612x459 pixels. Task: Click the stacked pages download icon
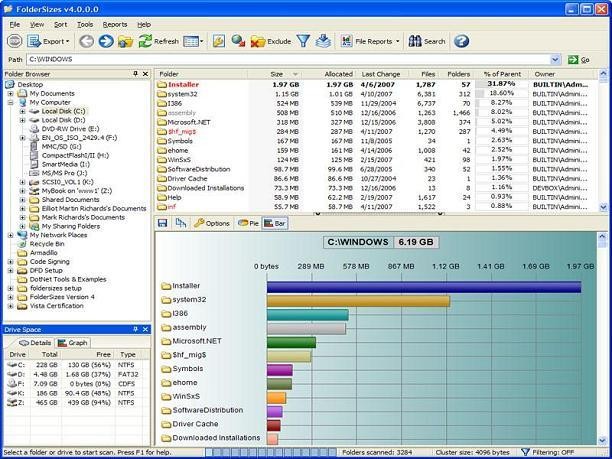tap(323, 41)
